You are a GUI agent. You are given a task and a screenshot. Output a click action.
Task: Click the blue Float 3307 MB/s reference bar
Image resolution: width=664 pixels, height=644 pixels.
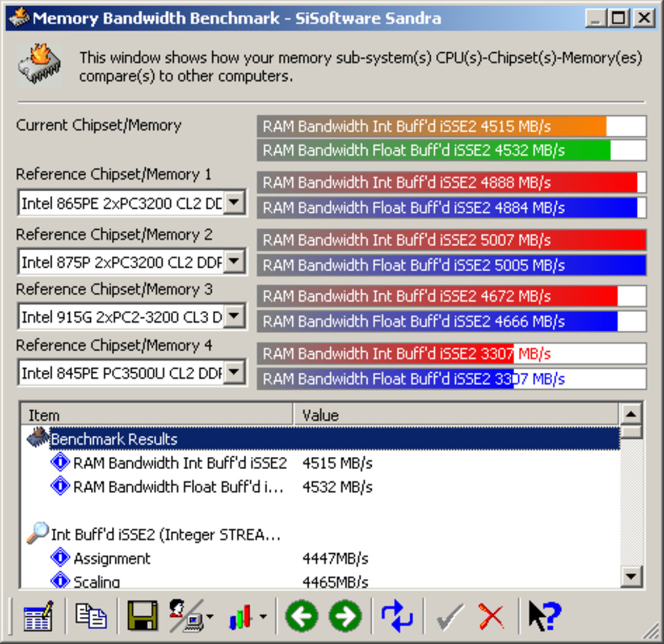451,379
